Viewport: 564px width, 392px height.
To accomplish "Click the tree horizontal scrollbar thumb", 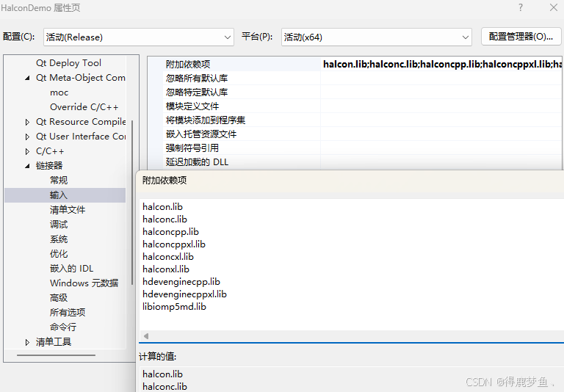I will pos(56,355).
